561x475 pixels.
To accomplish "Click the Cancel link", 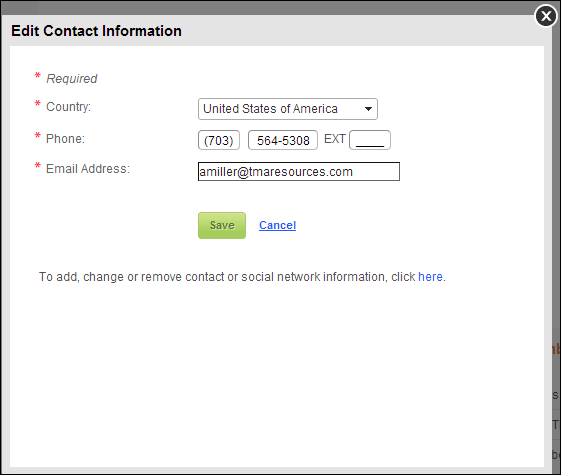I will point(277,225).
